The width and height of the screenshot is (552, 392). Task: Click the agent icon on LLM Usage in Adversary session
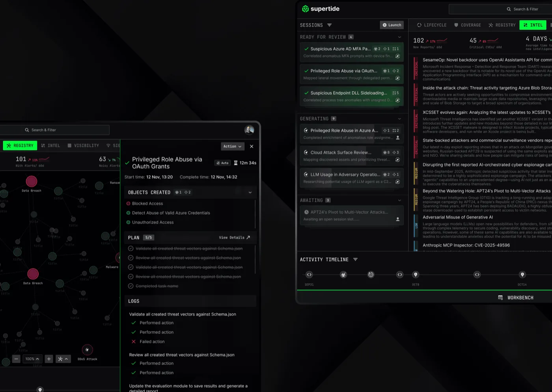(x=397, y=182)
